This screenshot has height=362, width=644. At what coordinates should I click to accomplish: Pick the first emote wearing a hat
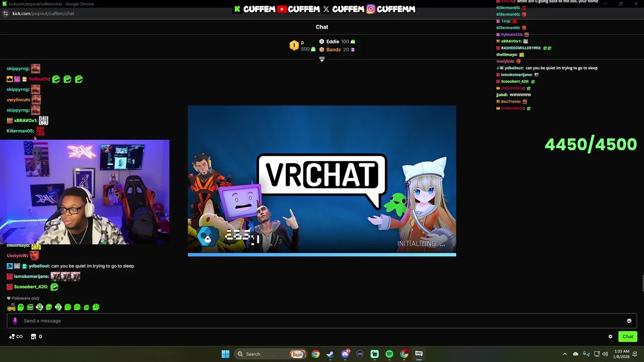click(x=11, y=307)
